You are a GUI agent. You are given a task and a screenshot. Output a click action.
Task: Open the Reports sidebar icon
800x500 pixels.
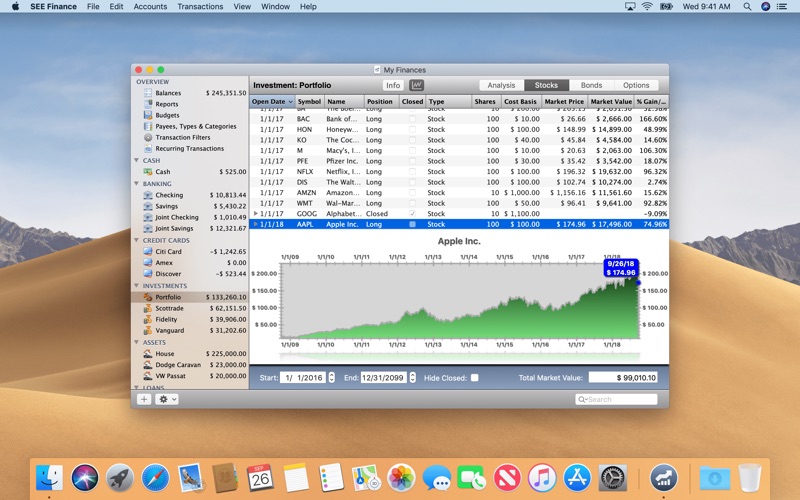click(148, 104)
